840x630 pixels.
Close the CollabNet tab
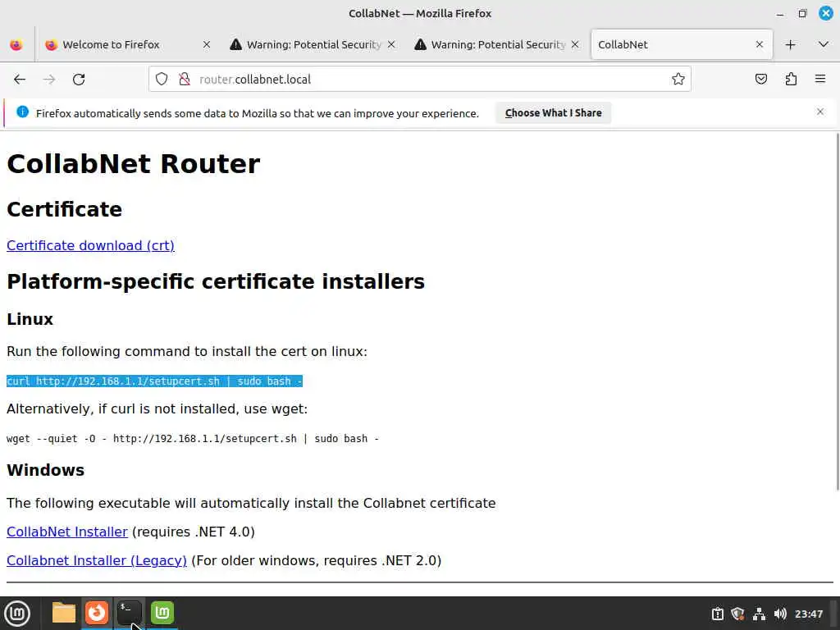tap(759, 44)
